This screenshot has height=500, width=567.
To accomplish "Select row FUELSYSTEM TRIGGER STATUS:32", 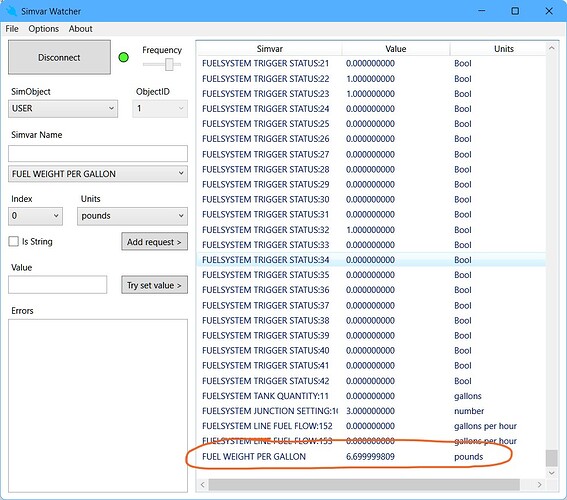I will point(372,230).
